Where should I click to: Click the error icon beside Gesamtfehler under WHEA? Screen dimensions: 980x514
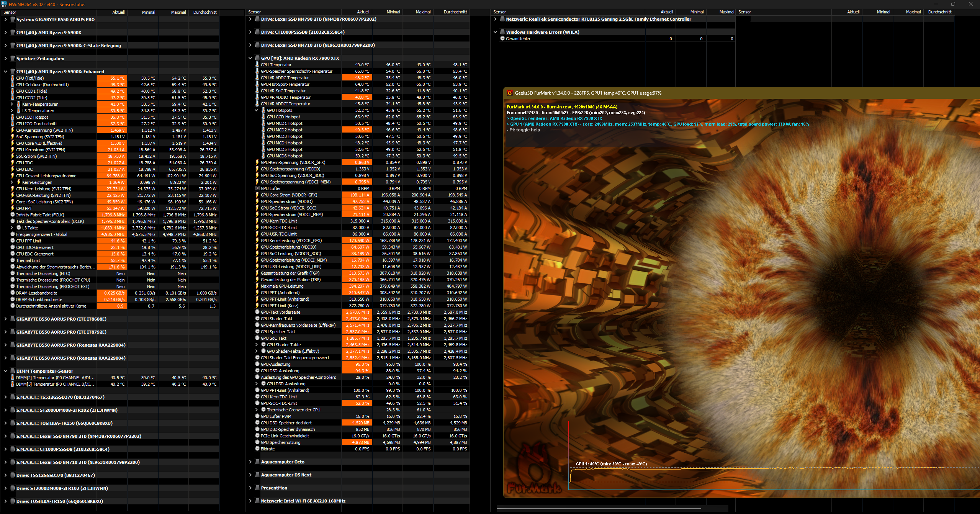(502, 38)
